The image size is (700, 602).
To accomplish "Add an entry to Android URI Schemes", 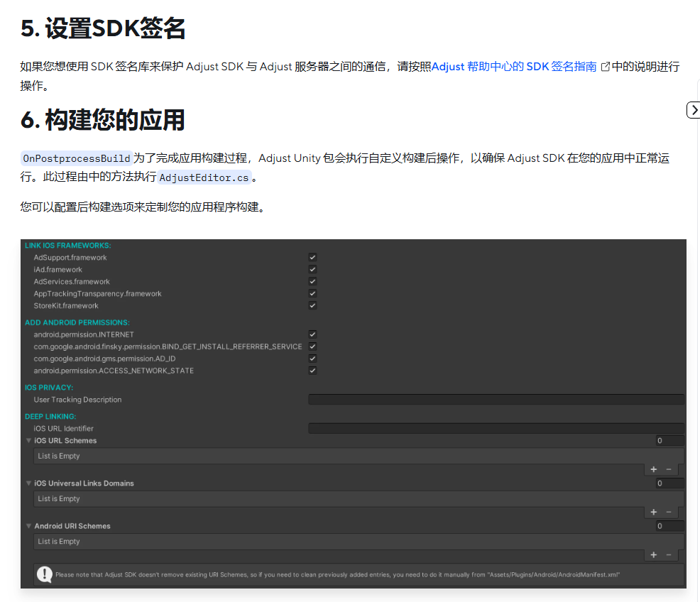I will pyautogui.click(x=654, y=554).
